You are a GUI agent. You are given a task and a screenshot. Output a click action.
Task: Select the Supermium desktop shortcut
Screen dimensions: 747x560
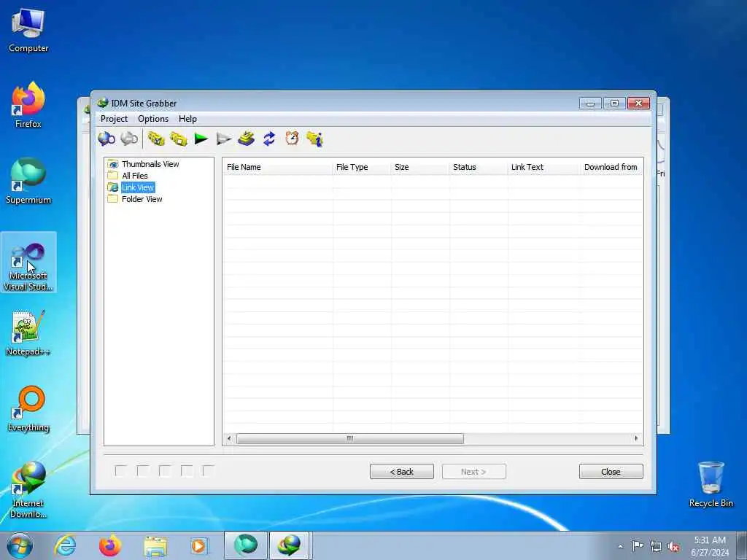point(28,181)
